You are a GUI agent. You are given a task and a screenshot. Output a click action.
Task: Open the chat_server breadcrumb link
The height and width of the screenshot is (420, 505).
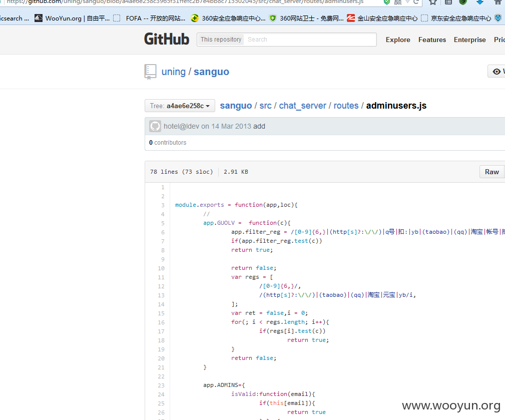click(302, 106)
